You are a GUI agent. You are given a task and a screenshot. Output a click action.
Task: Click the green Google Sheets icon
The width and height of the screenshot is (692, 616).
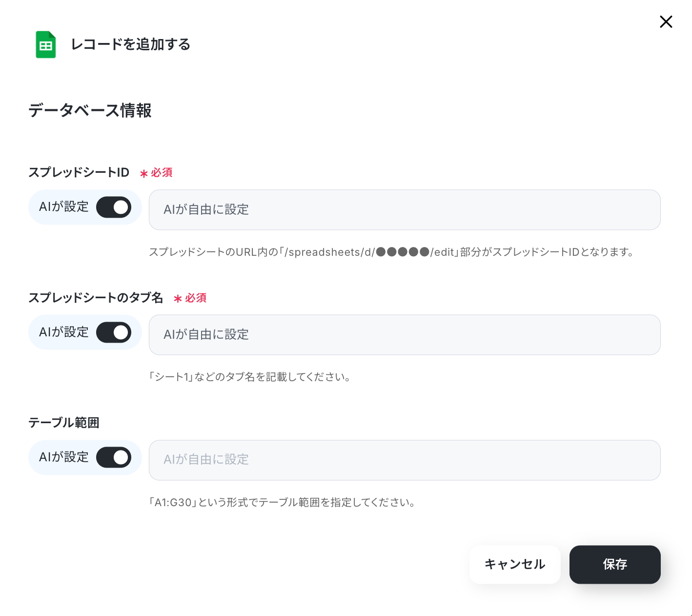46,44
